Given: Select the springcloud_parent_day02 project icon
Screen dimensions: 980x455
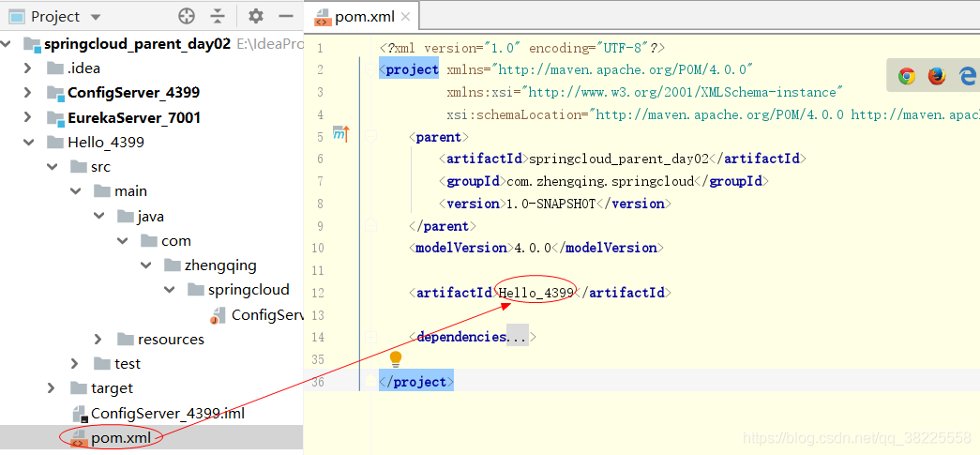Looking at the screenshot, I should [x=32, y=44].
